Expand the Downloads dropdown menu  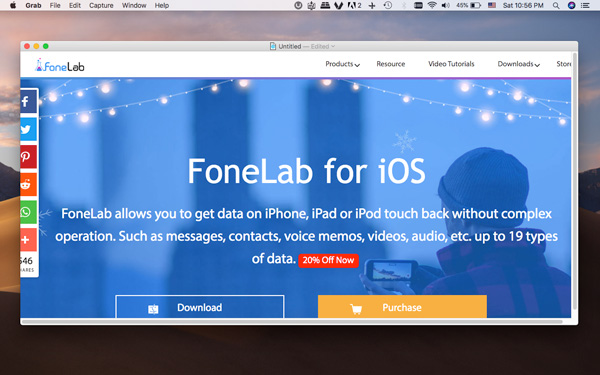518,64
